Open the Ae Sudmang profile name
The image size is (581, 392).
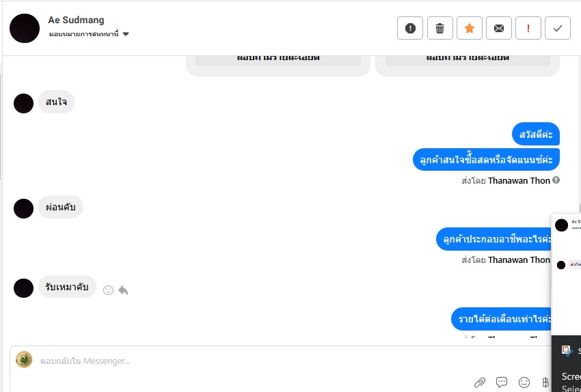[x=76, y=20]
